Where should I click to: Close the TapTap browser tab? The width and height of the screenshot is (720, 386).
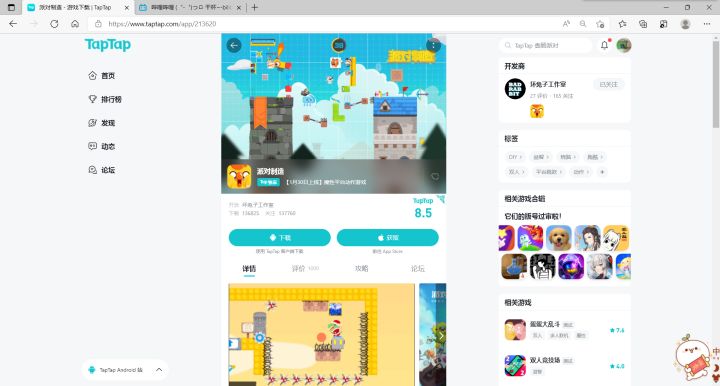click(127, 7)
